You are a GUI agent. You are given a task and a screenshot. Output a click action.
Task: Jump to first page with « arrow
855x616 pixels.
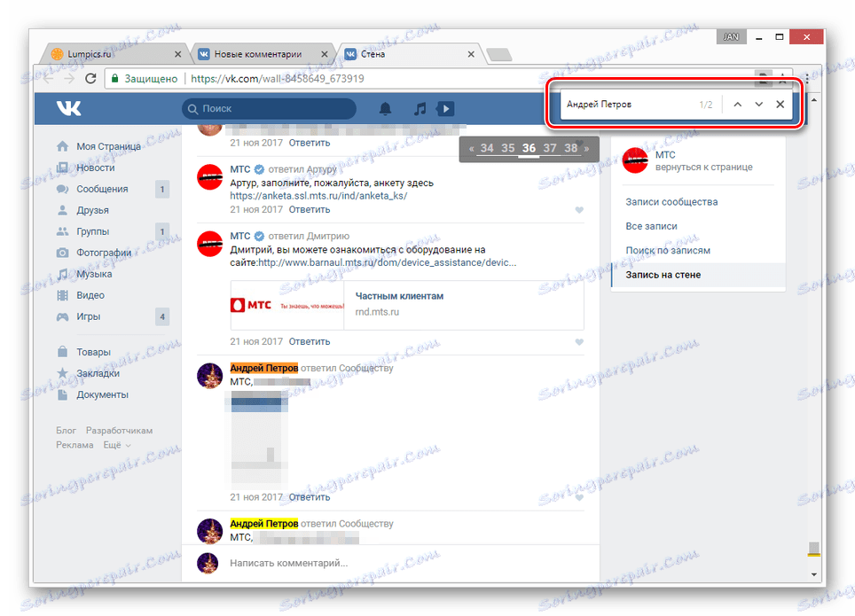pyautogui.click(x=471, y=148)
